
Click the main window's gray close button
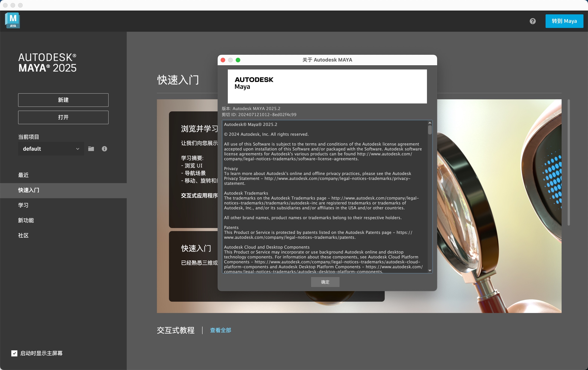pos(5,5)
